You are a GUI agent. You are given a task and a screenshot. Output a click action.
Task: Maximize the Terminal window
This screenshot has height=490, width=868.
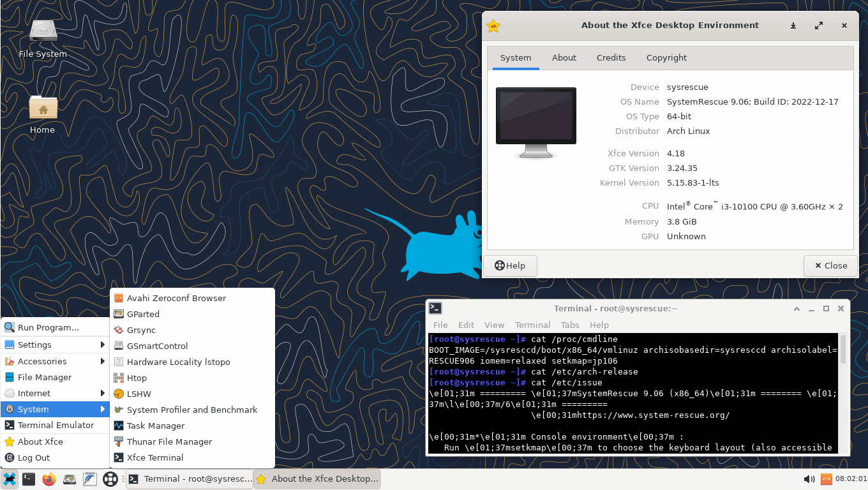click(826, 308)
